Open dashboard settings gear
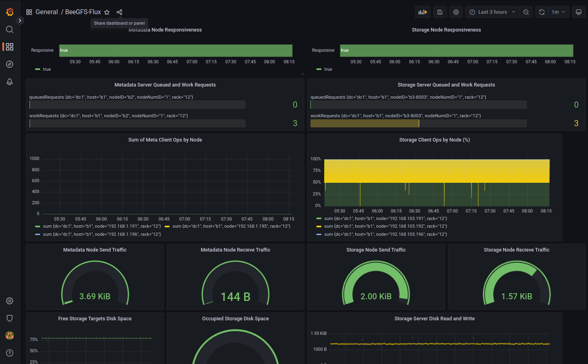 [x=456, y=12]
